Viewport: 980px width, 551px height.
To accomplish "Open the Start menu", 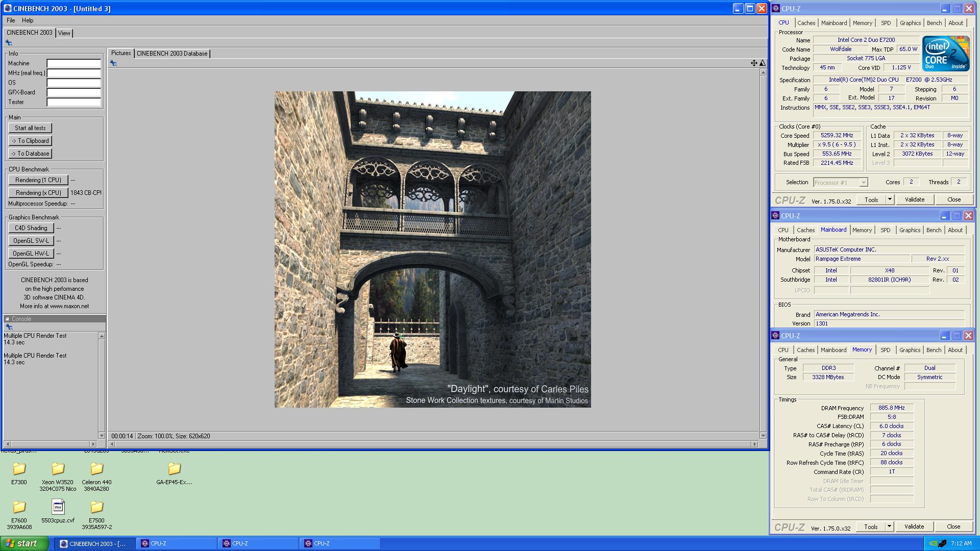I will pos(24,543).
